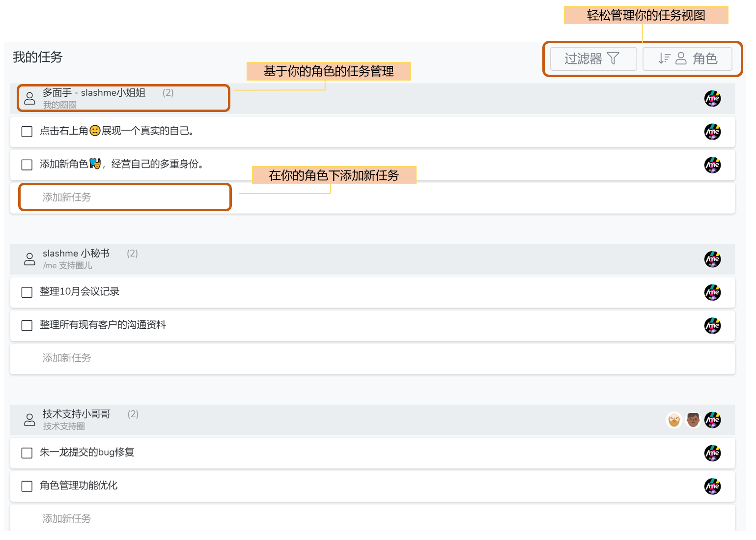Click /me avatar on 技术支持小哥哥 header

[712, 420]
